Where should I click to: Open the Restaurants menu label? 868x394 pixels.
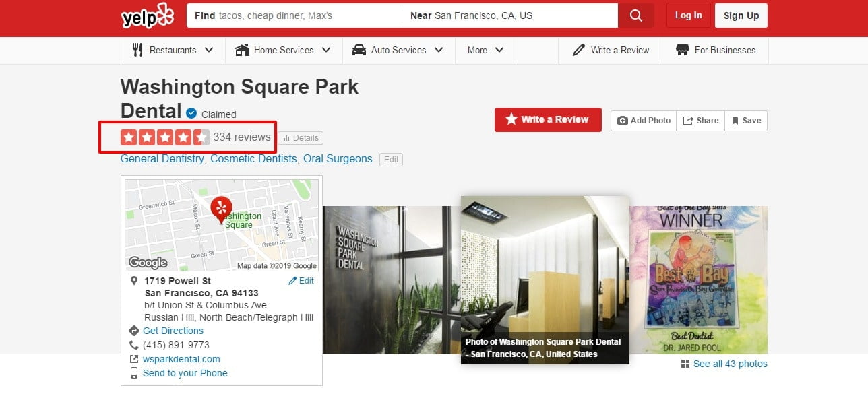tap(173, 50)
